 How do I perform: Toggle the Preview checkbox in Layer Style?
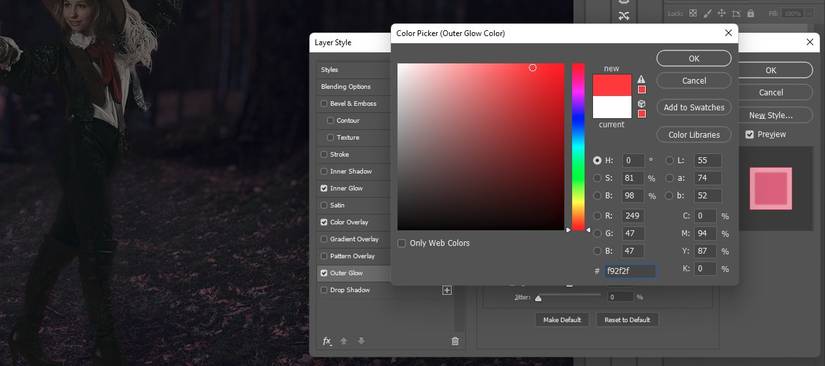(x=749, y=135)
